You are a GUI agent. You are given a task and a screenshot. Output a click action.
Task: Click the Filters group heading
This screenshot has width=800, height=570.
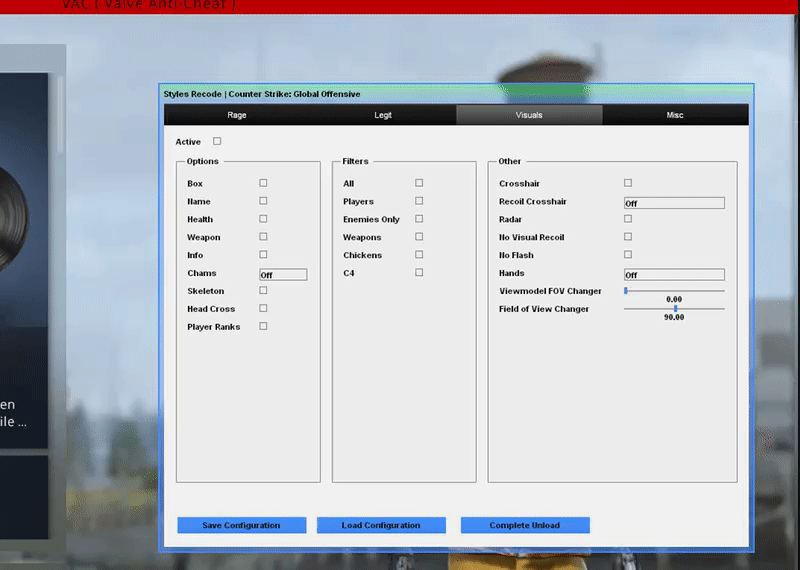tap(355, 161)
